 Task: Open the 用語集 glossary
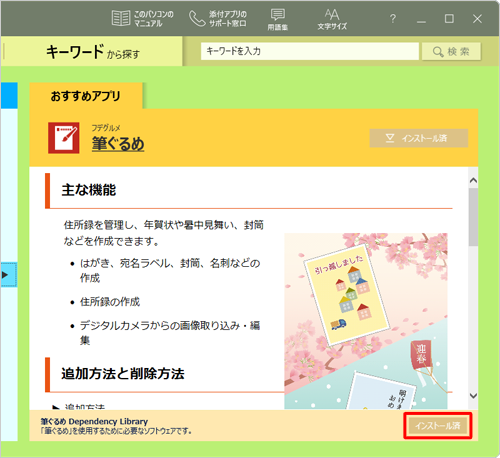pos(278,19)
